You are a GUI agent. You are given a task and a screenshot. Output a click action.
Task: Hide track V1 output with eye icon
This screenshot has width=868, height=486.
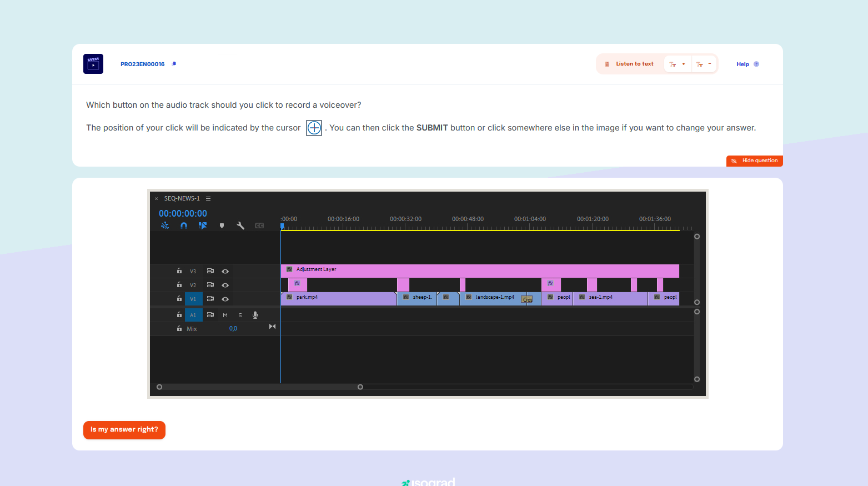pyautogui.click(x=225, y=299)
